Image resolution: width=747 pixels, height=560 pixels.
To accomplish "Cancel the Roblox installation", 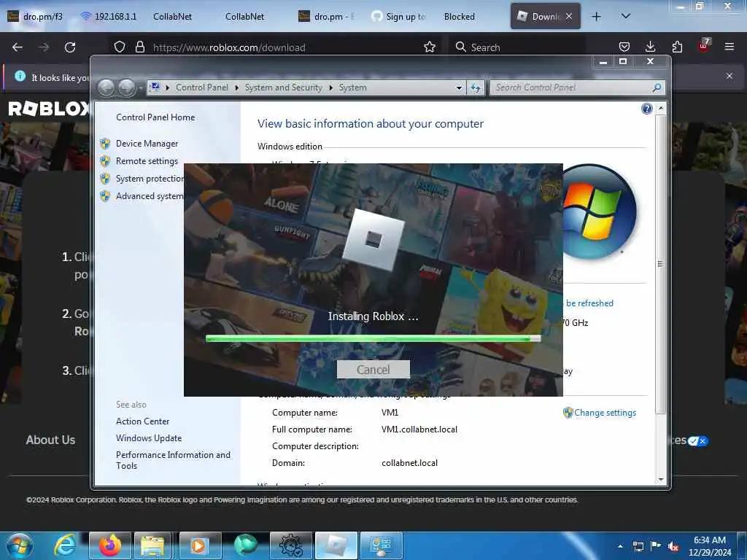I will pyautogui.click(x=373, y=370).
